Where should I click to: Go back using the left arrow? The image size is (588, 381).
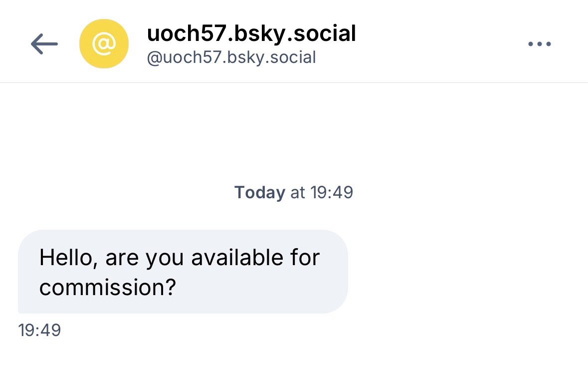point(44,44)
